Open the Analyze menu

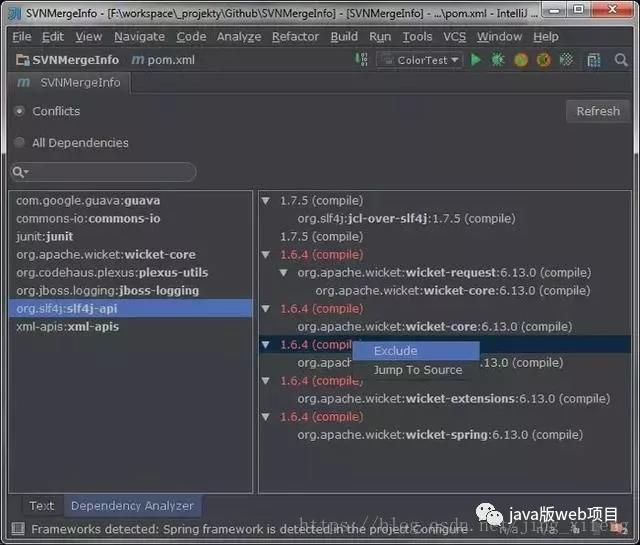(x=239, y=37)
